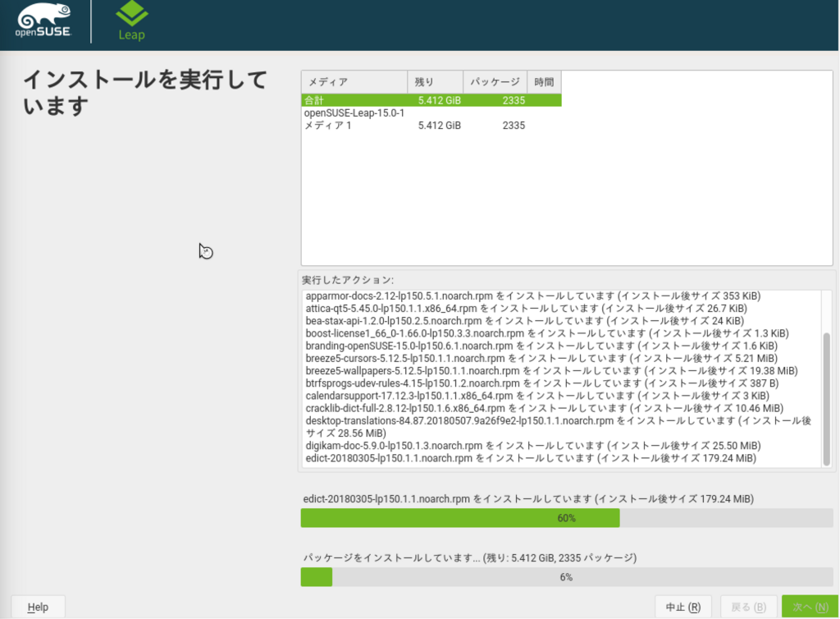840x619 pixels.
Task: Click the 実行したアクション: label
Action: [x=348, y=280]
